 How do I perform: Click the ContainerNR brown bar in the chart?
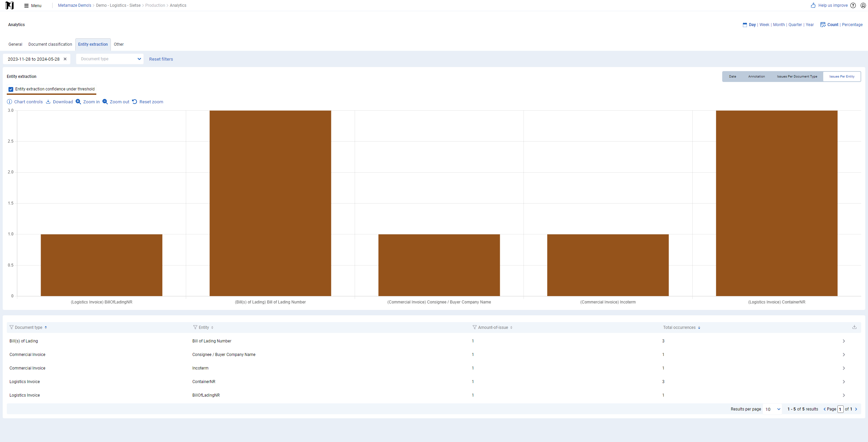pos(776,203)
